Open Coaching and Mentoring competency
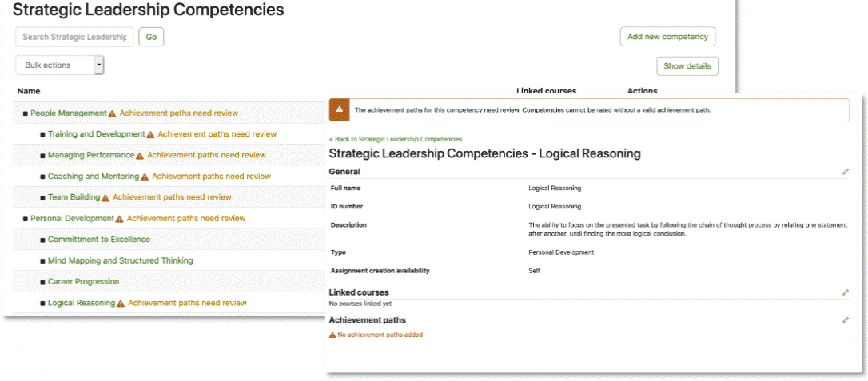The height and width of the screenshot is (381, 868). [x=94, y=177]
